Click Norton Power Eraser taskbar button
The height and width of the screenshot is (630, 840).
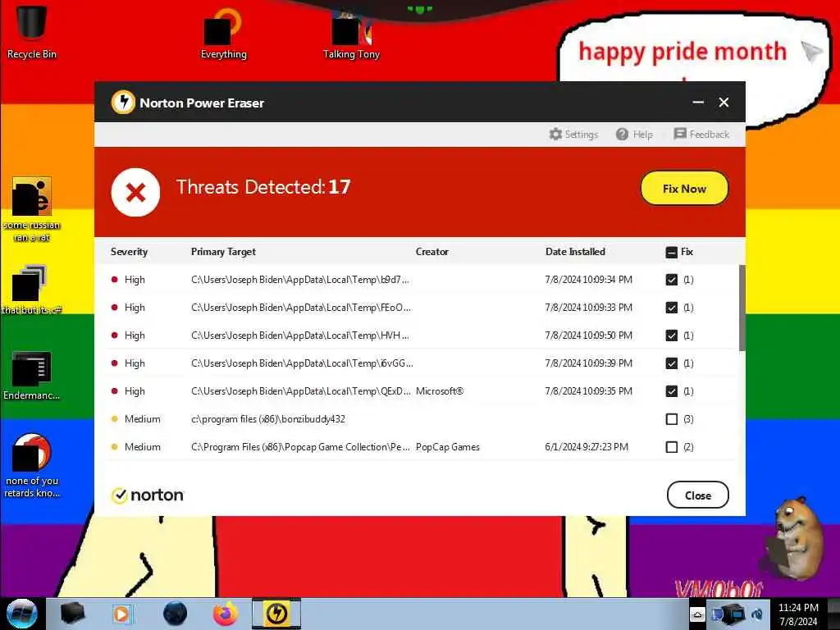tap(276, 614)
